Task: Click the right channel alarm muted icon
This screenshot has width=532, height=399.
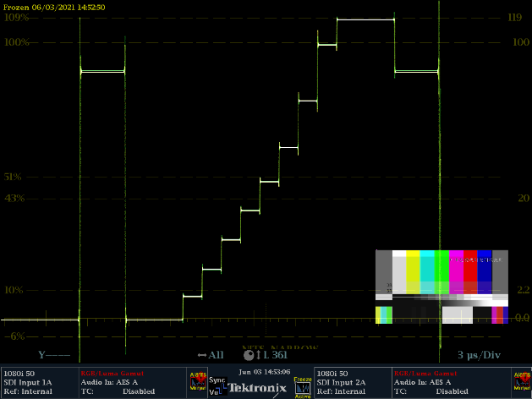Action: (522, 381)
